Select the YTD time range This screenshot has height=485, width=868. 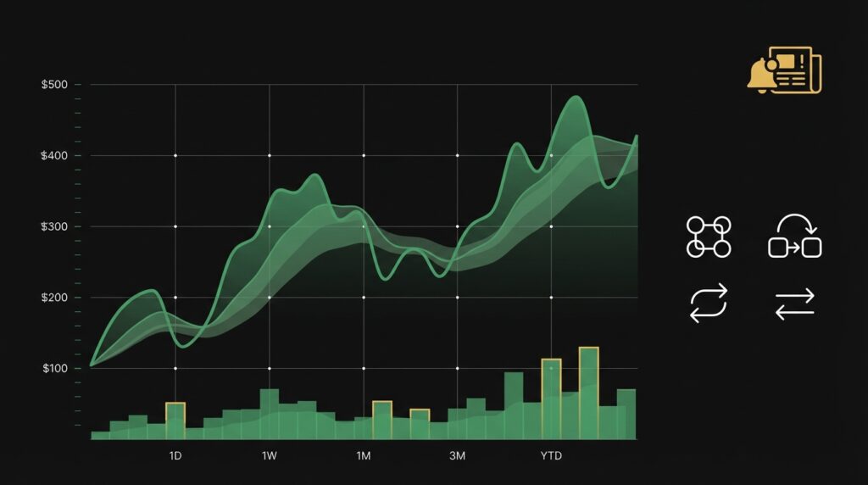551,456
